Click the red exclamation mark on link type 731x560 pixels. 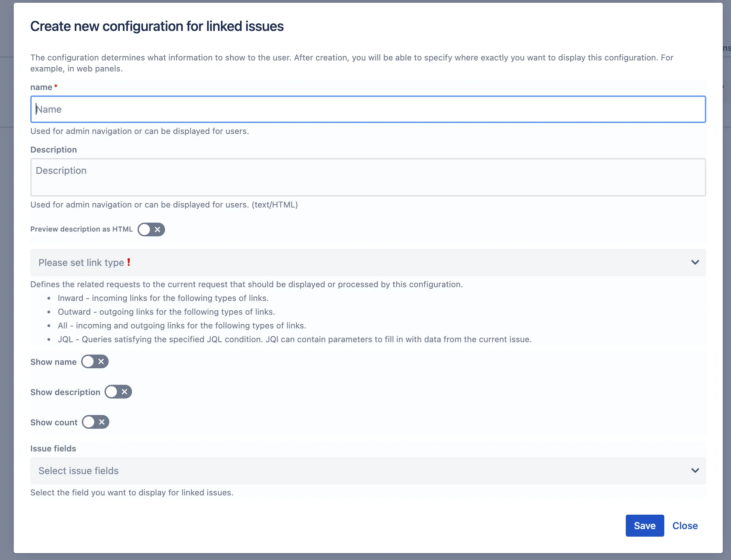(129, 262)
